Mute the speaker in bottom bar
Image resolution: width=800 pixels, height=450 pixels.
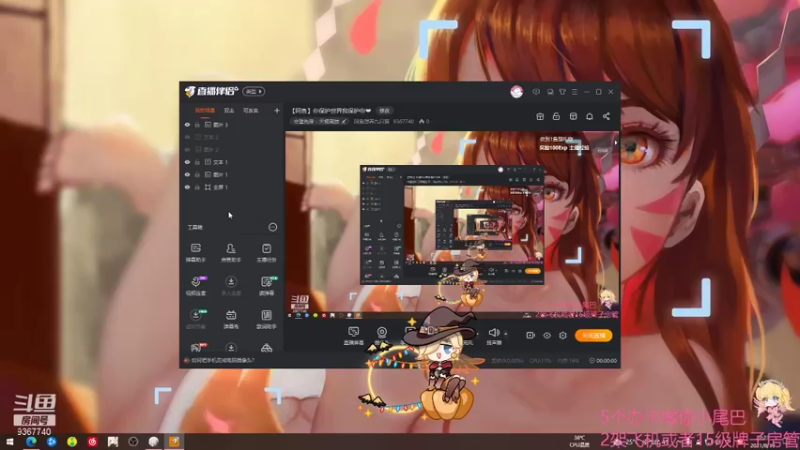pos(493,333)
